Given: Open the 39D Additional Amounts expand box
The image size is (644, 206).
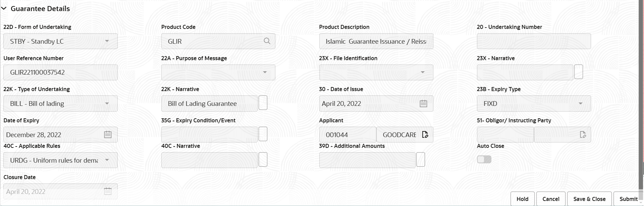Looking at the screenshot, I should point(421,160).
